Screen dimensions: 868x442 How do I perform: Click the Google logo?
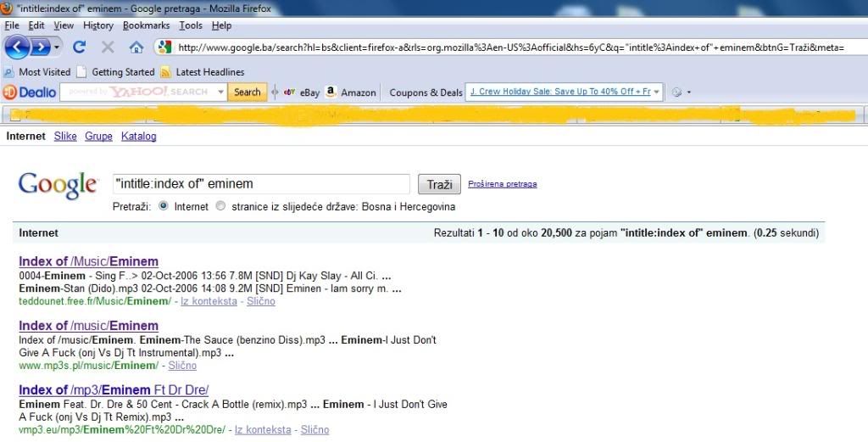(x=58, y=185)
